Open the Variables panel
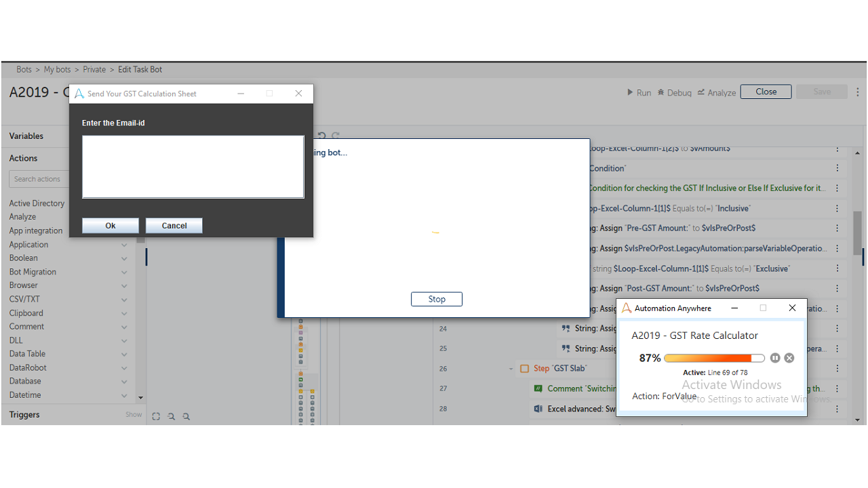Image resolution: width=868 pixels, height=488 pixels. (x=26, y=136)
